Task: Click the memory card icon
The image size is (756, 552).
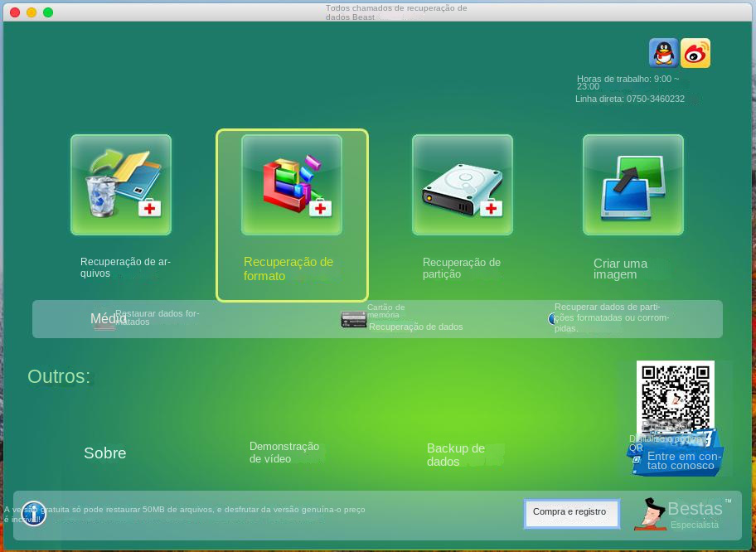Action: [x=353, y=319]
